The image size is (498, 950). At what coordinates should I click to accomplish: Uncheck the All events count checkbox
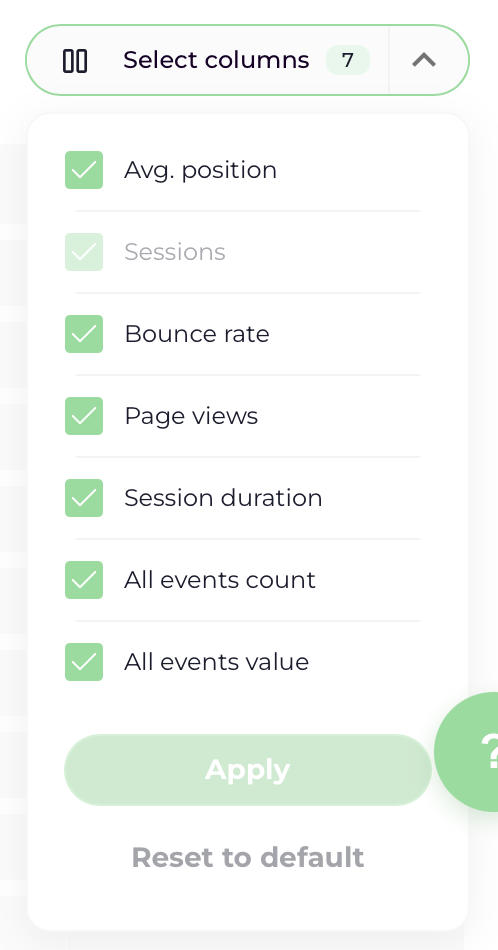[84, 580]
